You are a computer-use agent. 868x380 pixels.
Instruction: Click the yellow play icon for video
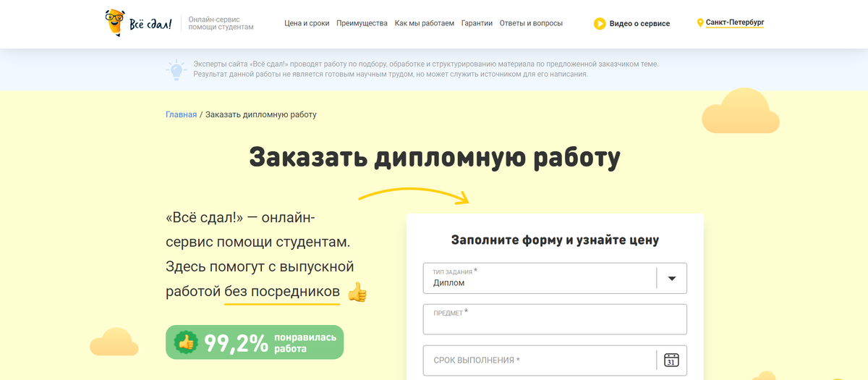[x=600, y=23]
